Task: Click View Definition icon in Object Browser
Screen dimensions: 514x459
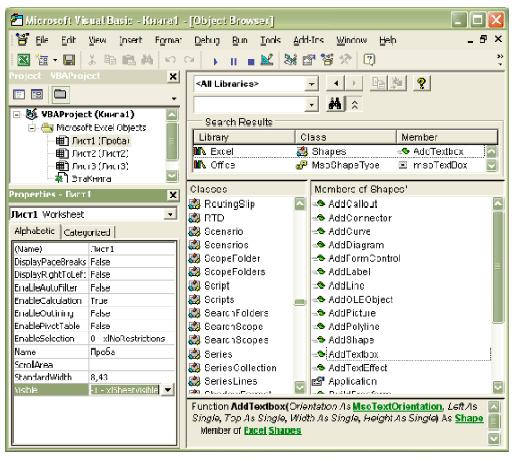Action: pyautogui.click(x=397, y=83)
